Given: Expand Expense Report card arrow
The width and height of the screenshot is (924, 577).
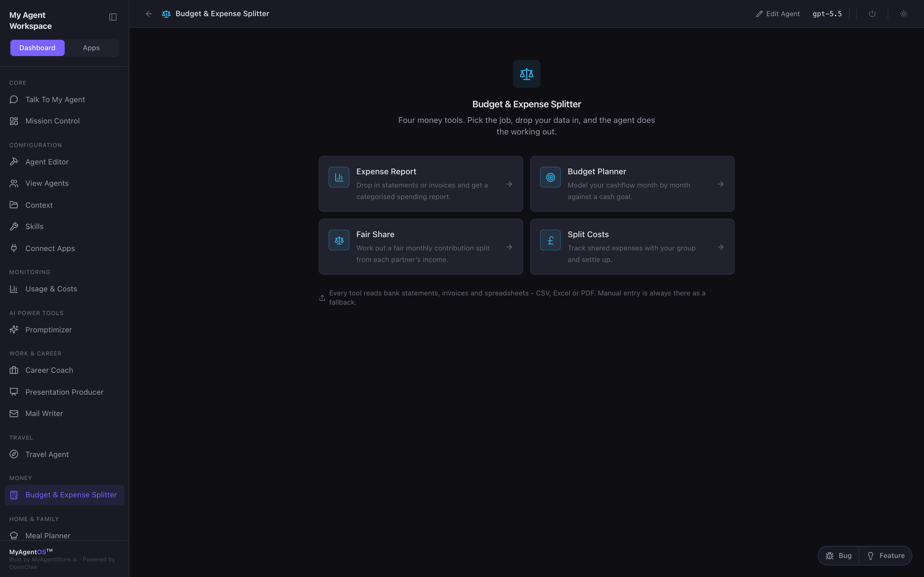Looking at the screenshot, I should pyautogui.click(x=509, y=184).
